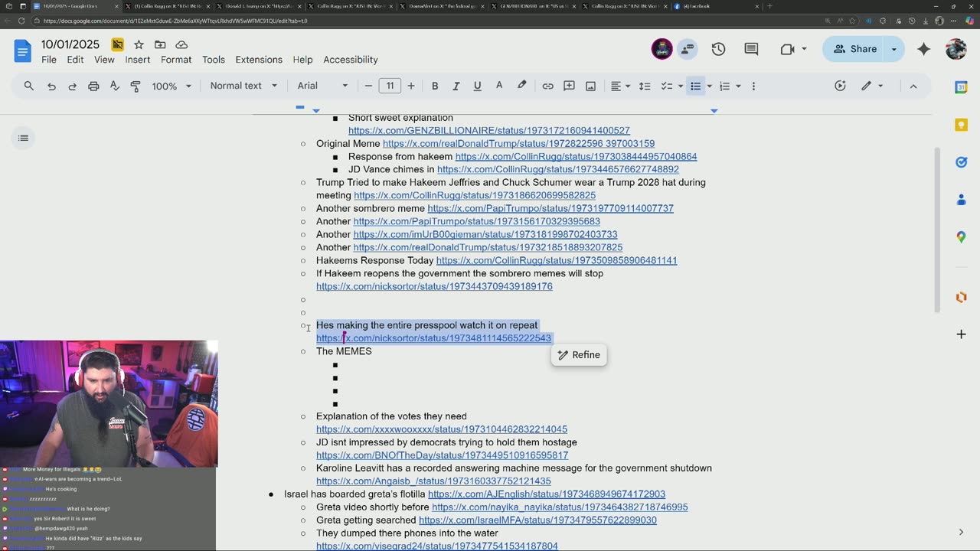Viewport: 980px width, 551px height.
Task: Click the Move to folder icon
Action: coord(160,44)
